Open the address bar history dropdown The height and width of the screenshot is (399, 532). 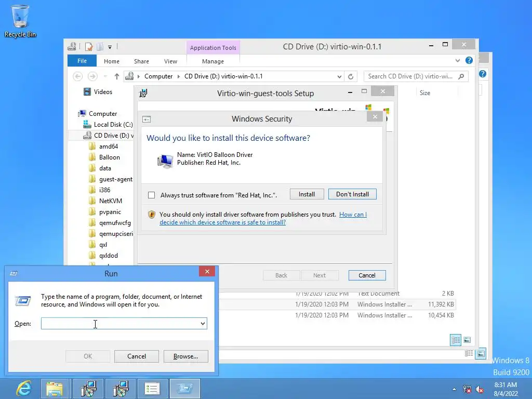click(339, 77)
